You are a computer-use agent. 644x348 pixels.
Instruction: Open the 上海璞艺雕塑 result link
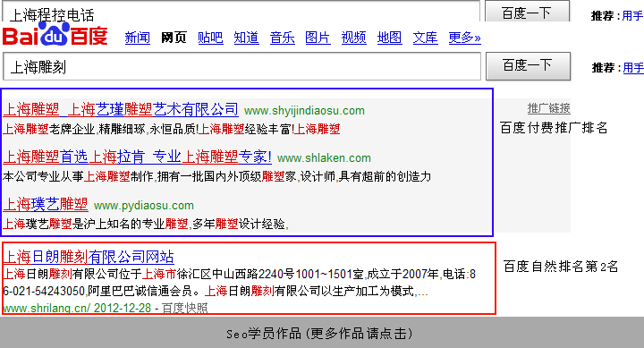tap(46, 204)
